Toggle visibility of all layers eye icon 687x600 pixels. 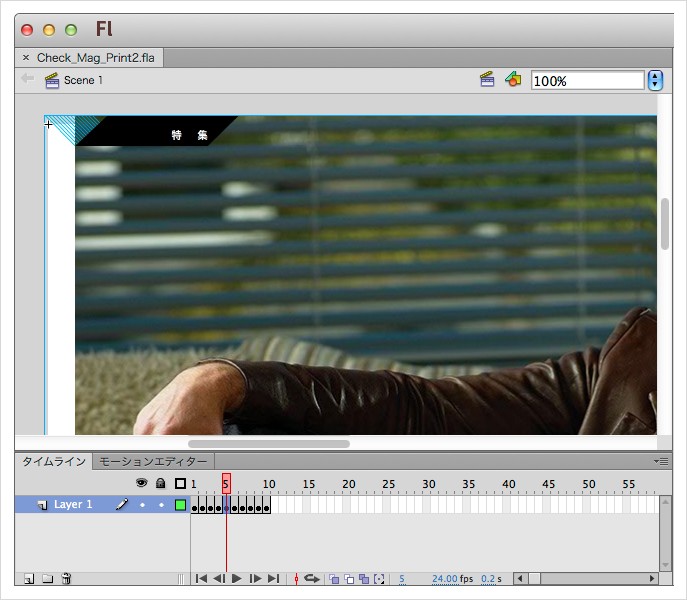pyautogui.click(x=142, y=483)
